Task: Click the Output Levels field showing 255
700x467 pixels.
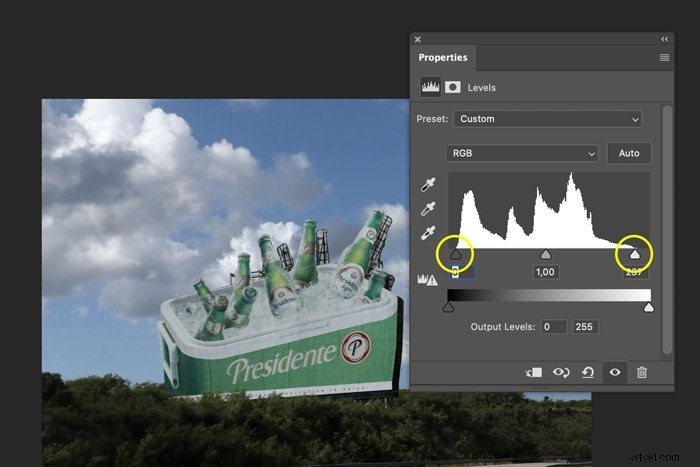Action: 585,327
